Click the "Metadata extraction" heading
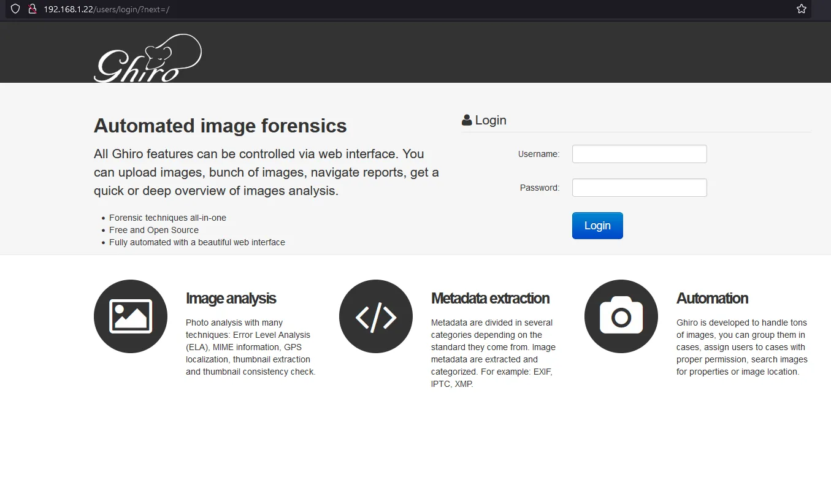Screen dimensions: 831x504 490,299
